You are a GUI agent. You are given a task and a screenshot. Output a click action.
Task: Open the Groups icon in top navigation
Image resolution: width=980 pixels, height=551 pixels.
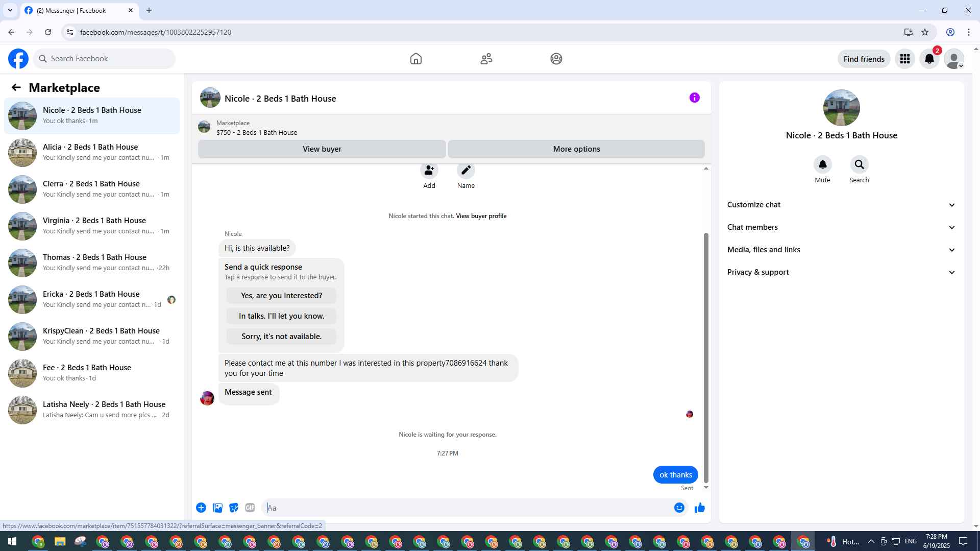tap(556, 59)
